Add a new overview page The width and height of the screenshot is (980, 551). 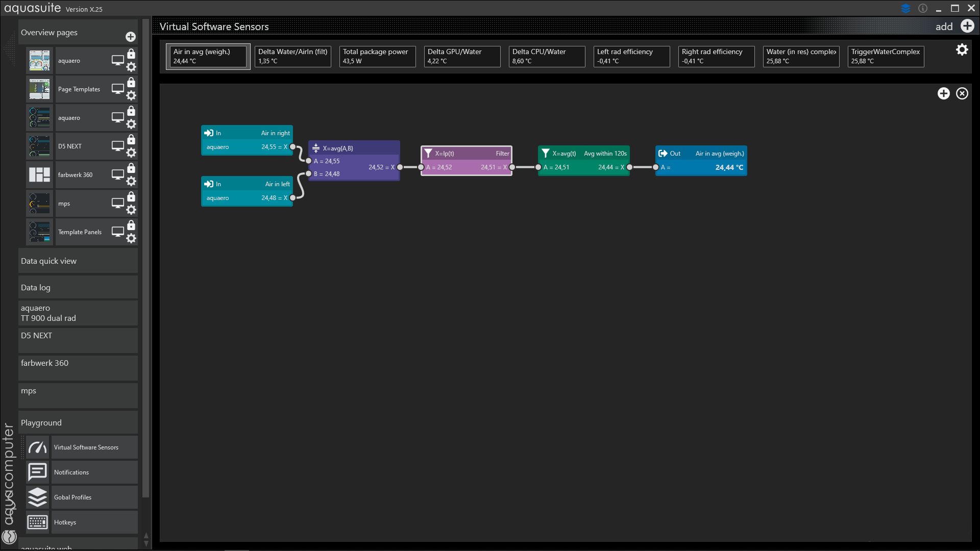[131, 37]
